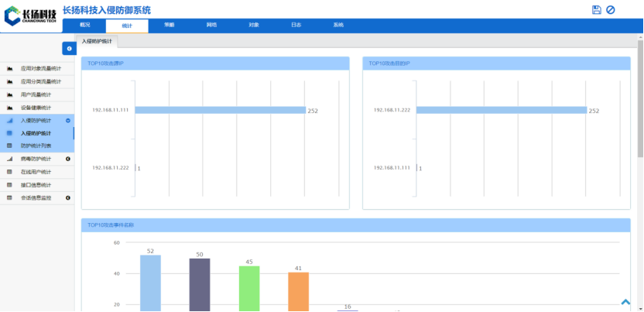644x312 pixels.
Task: Click the 长扬科技 company logo
Action: [x=29, y=14]
